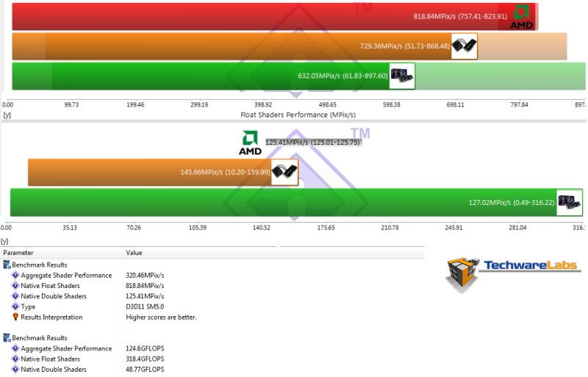Viewport: 588px width, 377px height.
Task: Click the first Benchmark Results group icon
Action: coord(7,265)
